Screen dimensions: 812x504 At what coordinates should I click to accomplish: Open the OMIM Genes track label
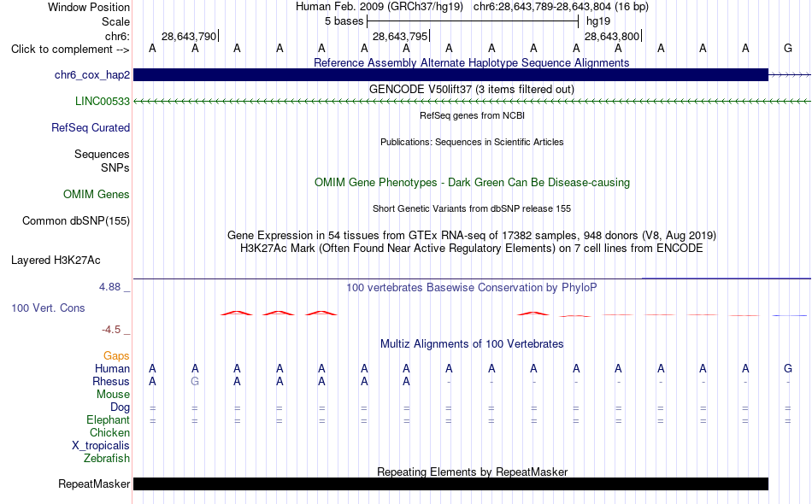(x=97, y=195)
